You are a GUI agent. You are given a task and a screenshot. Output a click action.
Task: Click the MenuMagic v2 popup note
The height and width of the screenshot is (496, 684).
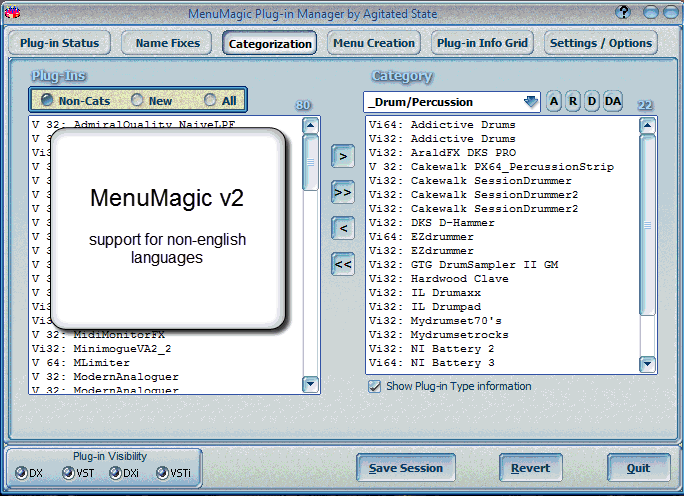tap(168, 228)
